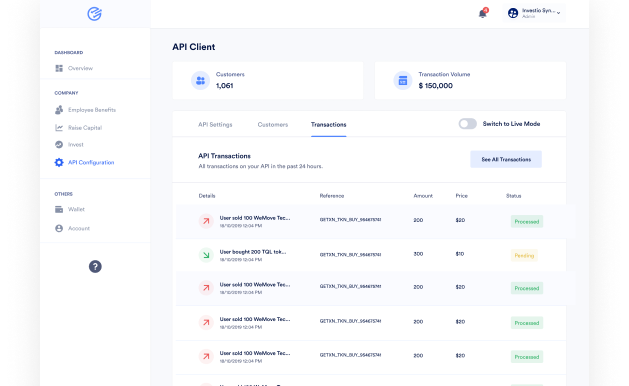Image resolution: width=629 pixels, height=386 pixels.
Task: Click the Account person icon
Action: 59,228
